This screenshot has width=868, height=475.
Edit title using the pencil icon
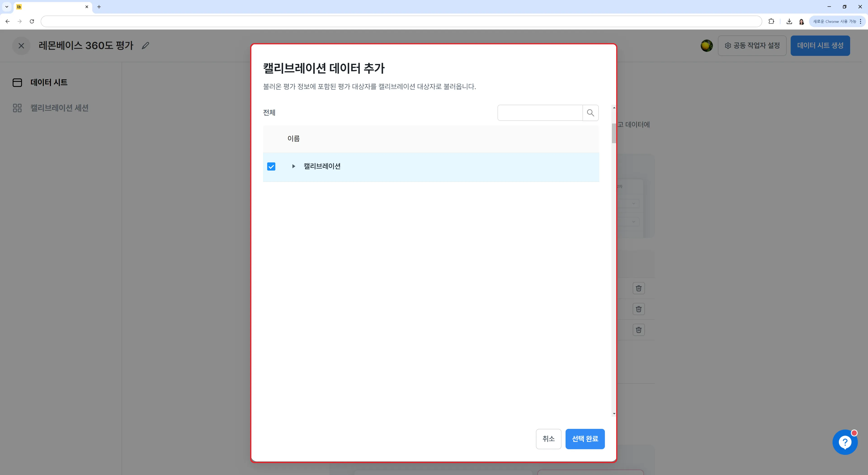coord(145,45)
